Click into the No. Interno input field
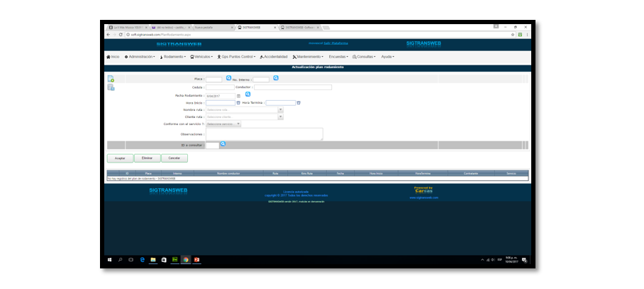This screenshot has width=644, height=289. 261,80
